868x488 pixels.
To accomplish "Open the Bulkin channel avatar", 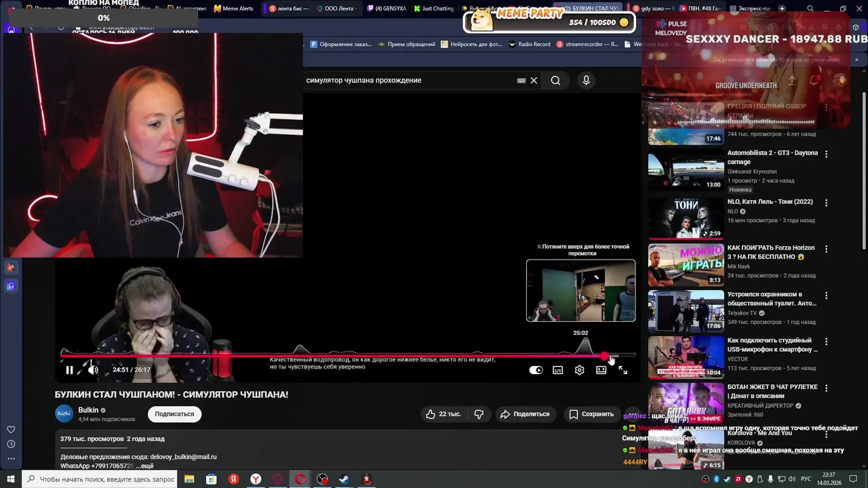I will tap(64, 413).
